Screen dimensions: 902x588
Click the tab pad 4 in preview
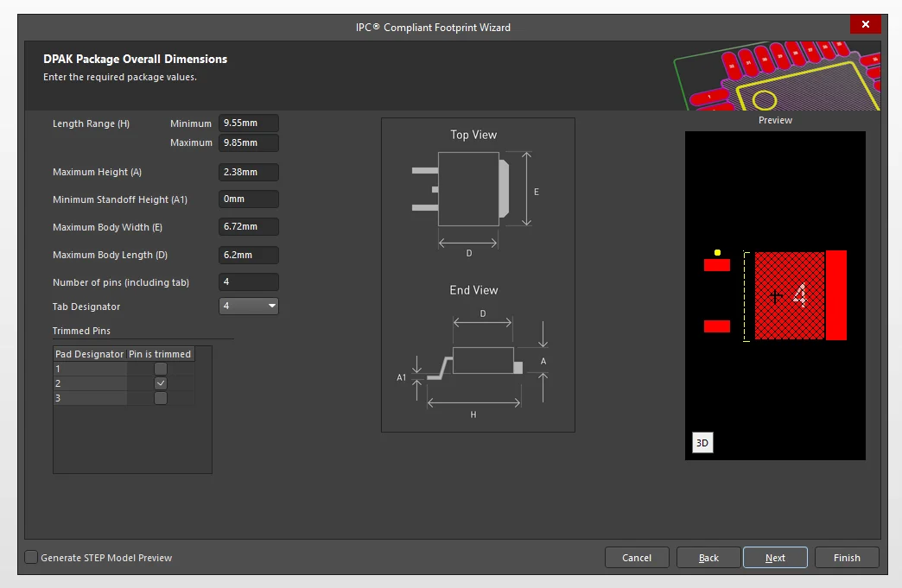pyautogui.click(x=800, y=295)
